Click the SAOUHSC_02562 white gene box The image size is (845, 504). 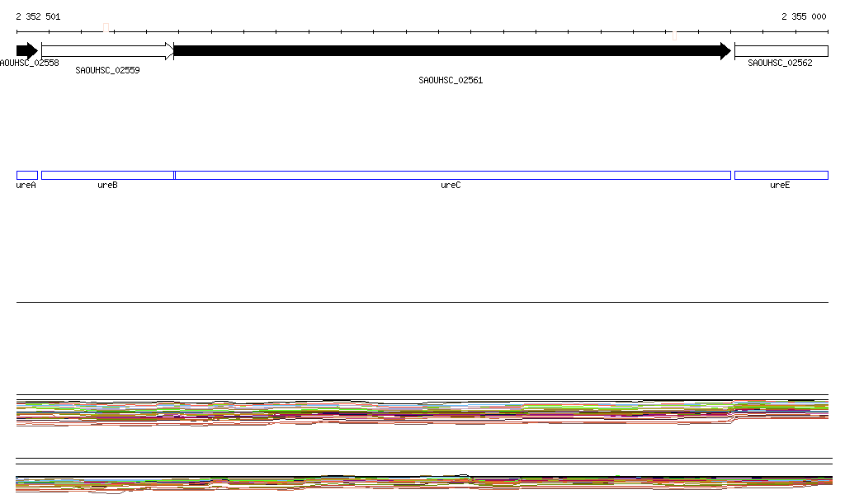click(781, 51)
